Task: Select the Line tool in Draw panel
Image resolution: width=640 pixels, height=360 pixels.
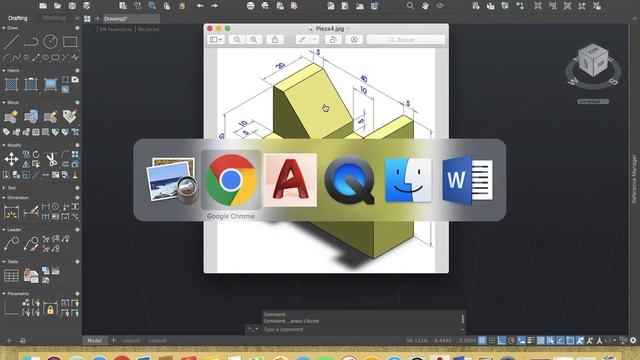Action: tap(11, 42)
